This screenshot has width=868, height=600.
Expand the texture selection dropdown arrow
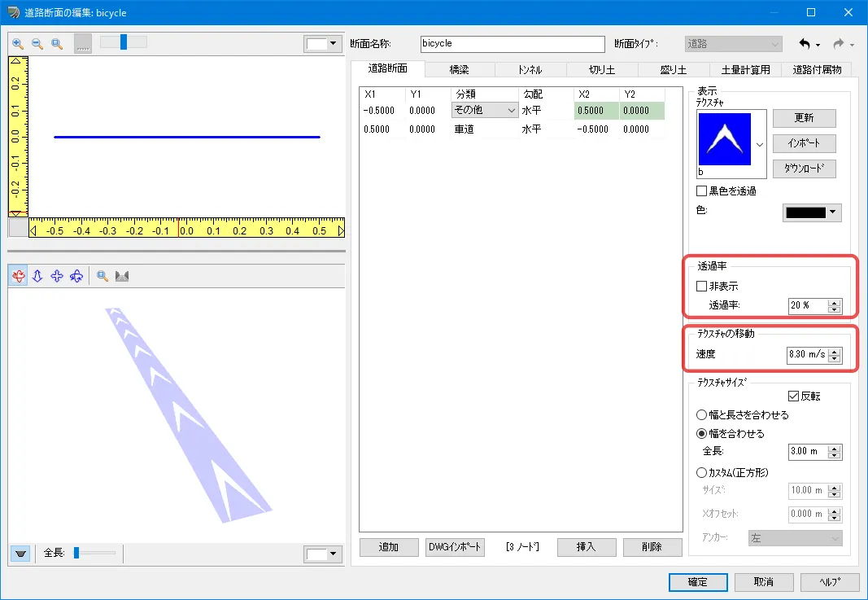(x=760, y=144)
